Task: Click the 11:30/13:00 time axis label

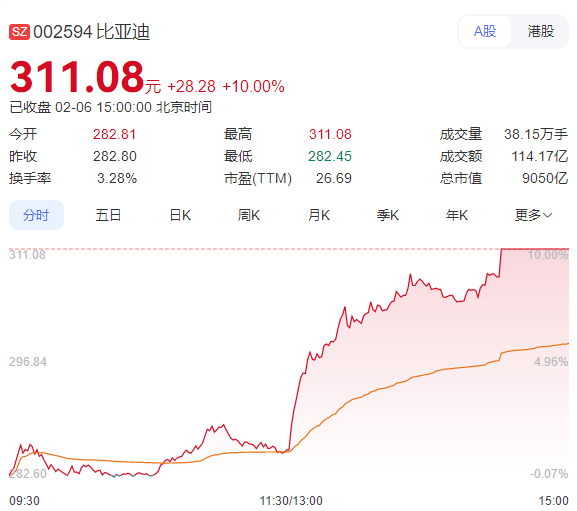Action: (x=291, y=501)
